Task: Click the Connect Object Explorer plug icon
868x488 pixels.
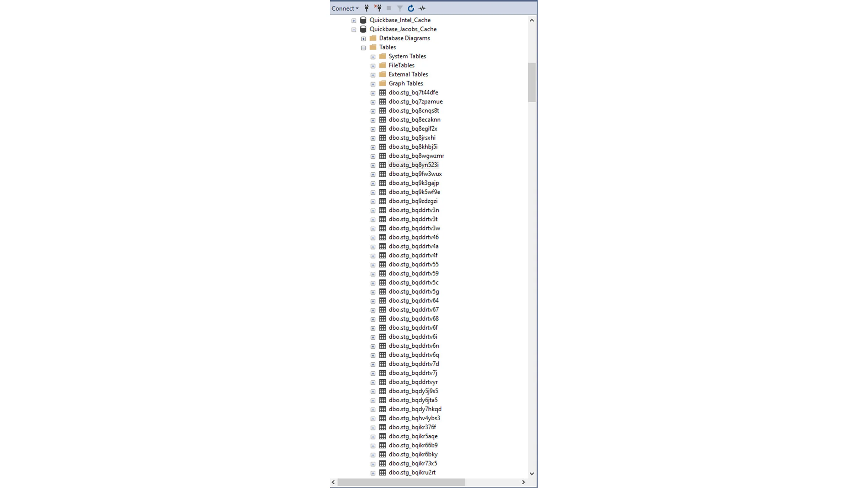Action: 367,8
